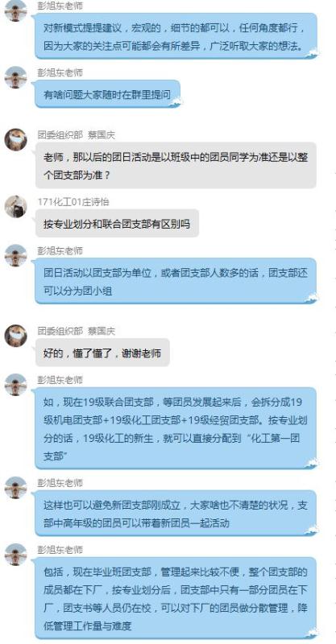Click sender name 团委组织部 蔡国庆 above the 团日活动 question
Viewport: 336px width, 644px height.
(x=77, y=134)
